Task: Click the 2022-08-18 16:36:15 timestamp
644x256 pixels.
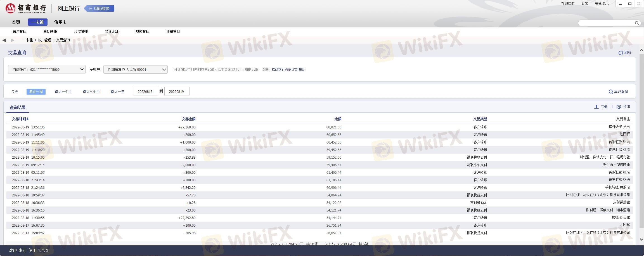Action: coord(28,210)
